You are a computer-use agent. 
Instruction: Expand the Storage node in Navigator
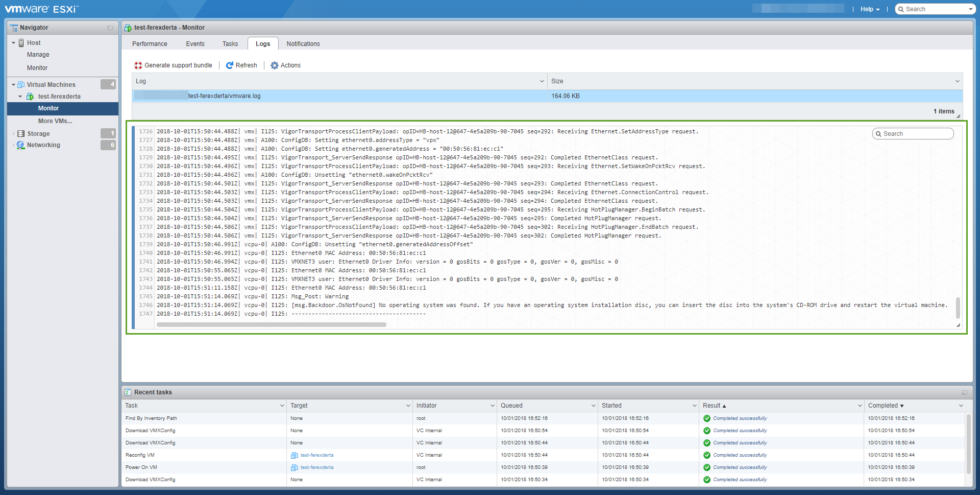pyautogui.click(x=14, y=133)
